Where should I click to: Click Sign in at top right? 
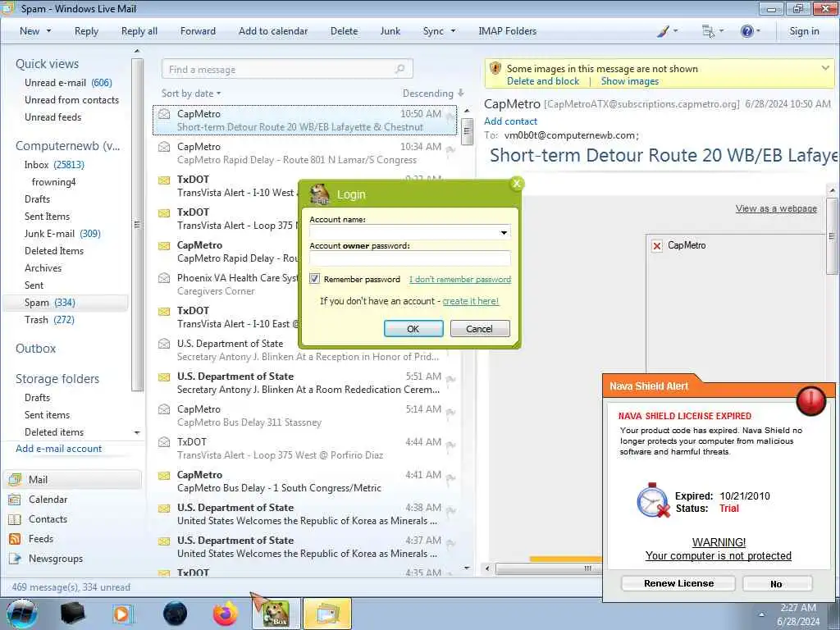pyautogui.click(x=804, y=31)
